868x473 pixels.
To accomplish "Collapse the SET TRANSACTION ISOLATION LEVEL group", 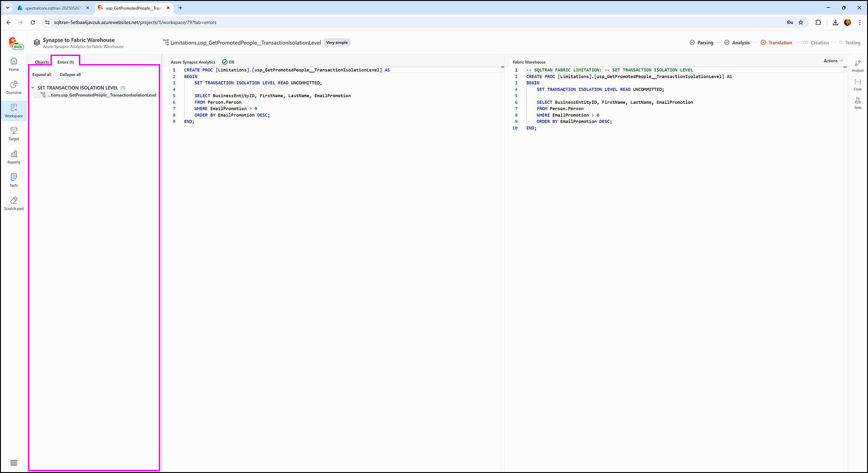I will pos(33,88).
